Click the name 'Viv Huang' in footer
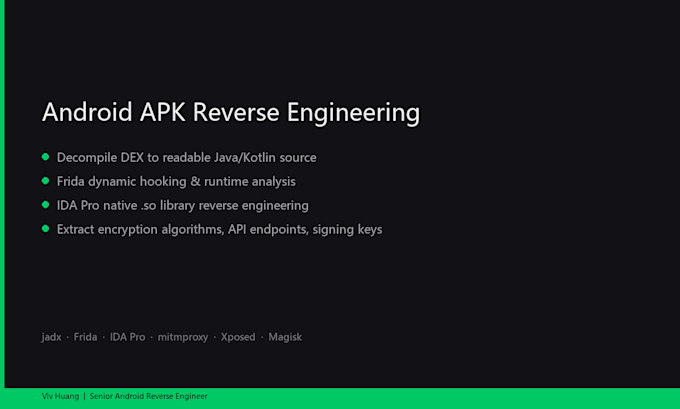The image size is (680, 409). pos(60,396)
